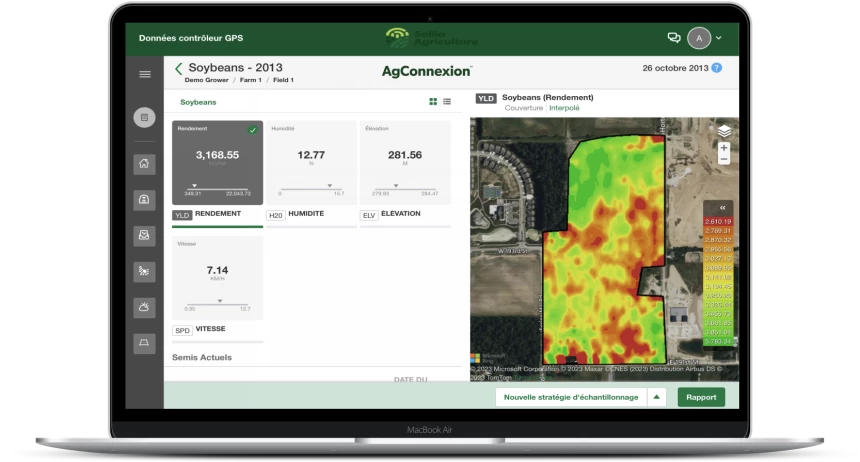Select the Vitesse data card
860x462 pixels.
pyautogui.click(x=217, y=278)
